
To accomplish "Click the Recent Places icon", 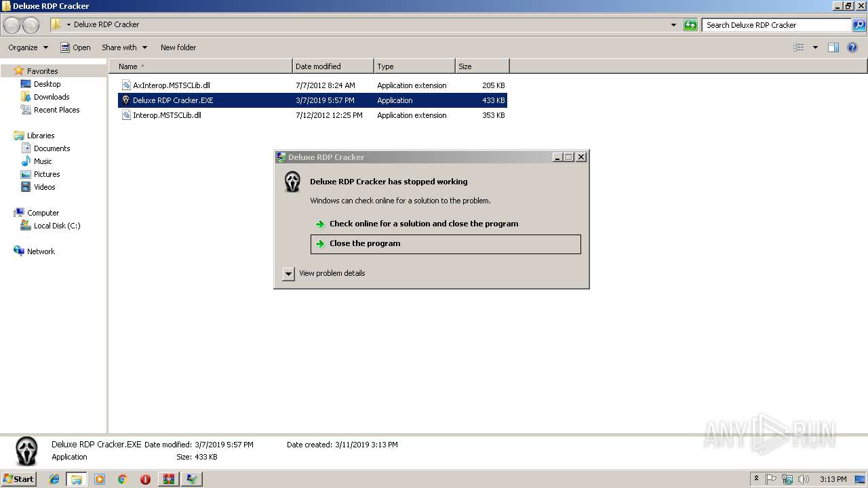I will coord(26,110).
